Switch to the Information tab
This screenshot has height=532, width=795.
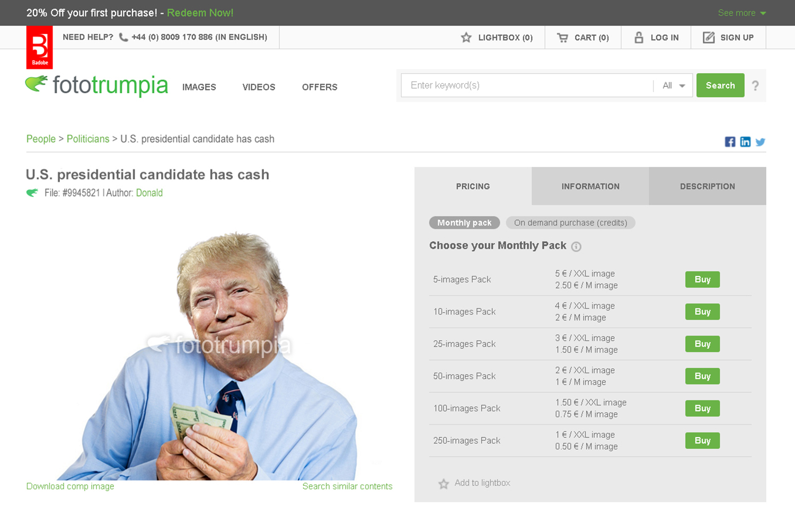click(x=590, y=186)
